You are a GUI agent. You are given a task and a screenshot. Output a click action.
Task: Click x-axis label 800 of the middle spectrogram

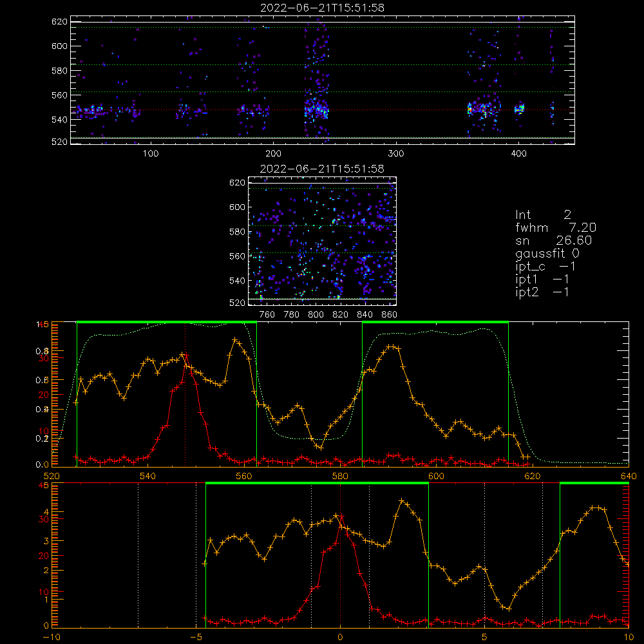pyautogui.click(x=316, y=315)
